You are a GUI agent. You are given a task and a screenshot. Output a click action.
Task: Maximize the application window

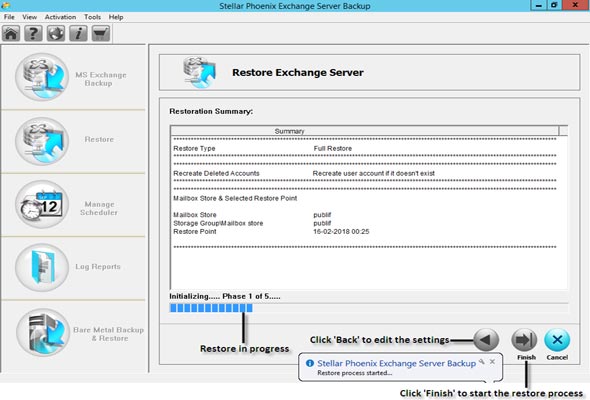pos(554,5)
